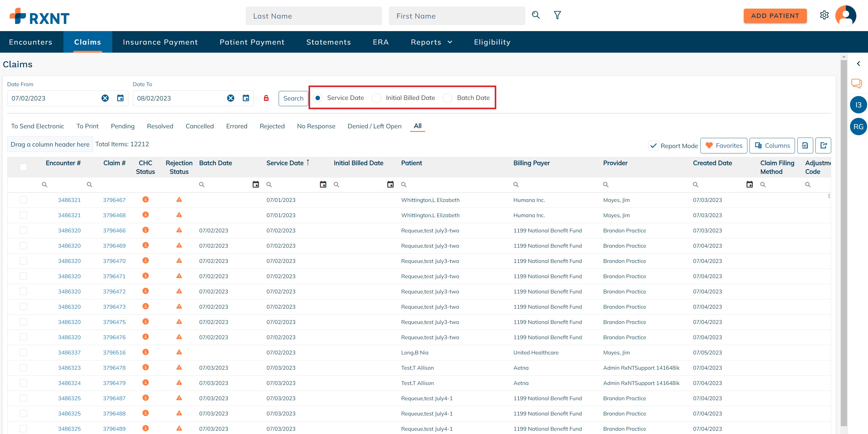Open encounter link 3486337
868x434 pixels.
tap(69, 353)
